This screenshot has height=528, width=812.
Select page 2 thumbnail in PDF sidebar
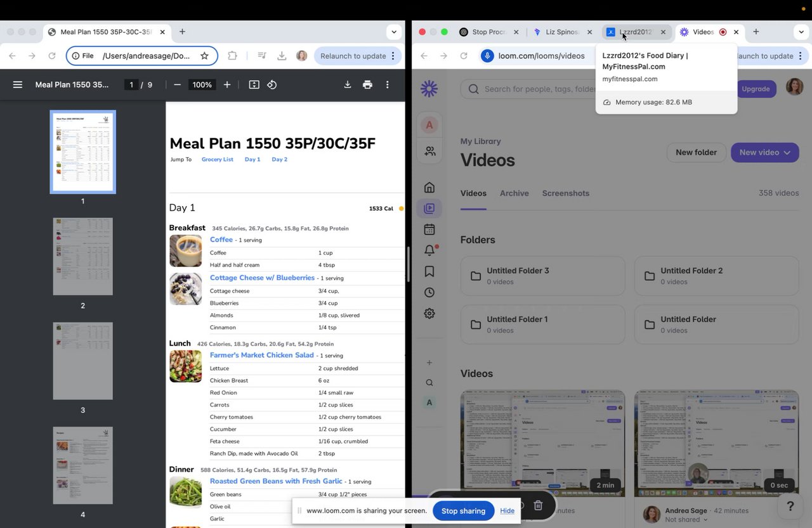(82, 257)
